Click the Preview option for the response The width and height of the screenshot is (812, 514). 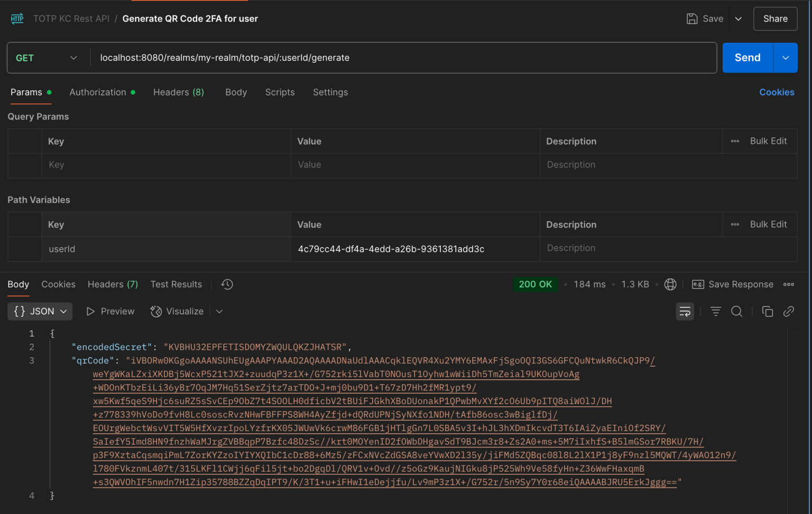coord(110,311)
